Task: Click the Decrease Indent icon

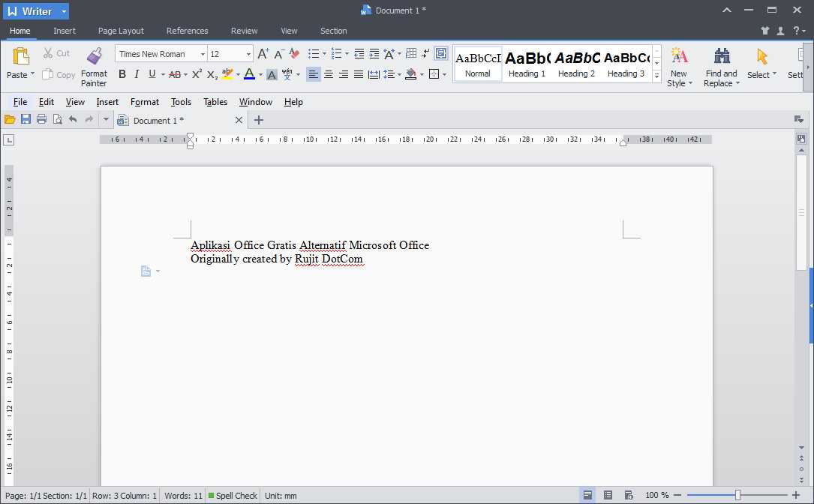Action: tap(359, 53)
